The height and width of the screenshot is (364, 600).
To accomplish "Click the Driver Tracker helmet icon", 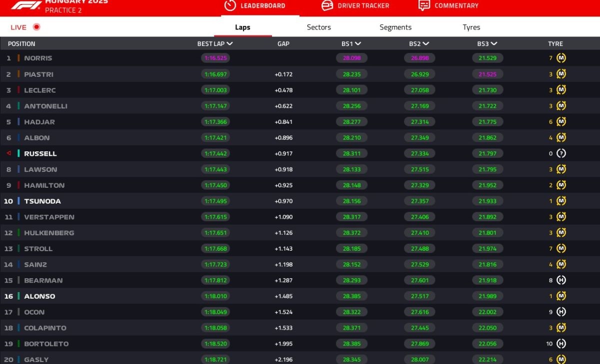I will point(327,5).
